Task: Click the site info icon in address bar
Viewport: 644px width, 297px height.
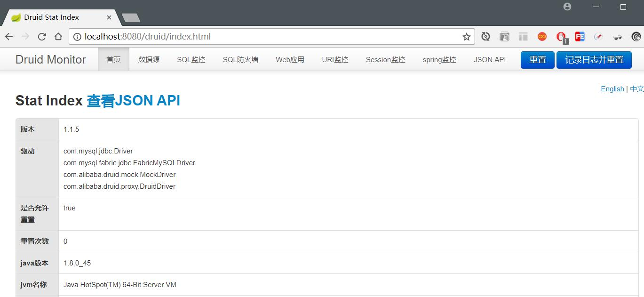Action: pos(78,36)
